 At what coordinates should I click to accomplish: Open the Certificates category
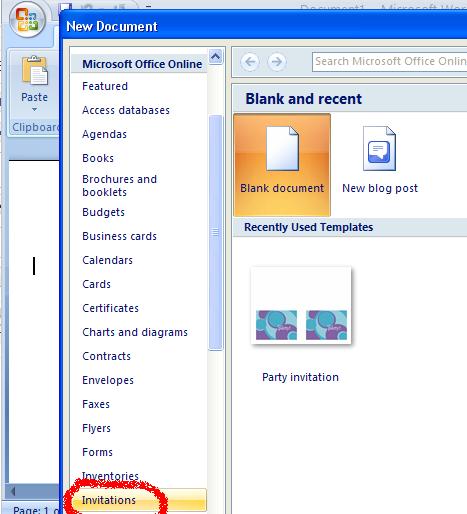(x=110, y=308)
